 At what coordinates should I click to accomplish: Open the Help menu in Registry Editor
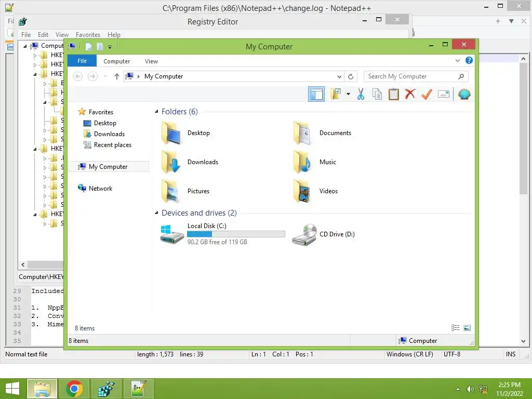point(114,35)
